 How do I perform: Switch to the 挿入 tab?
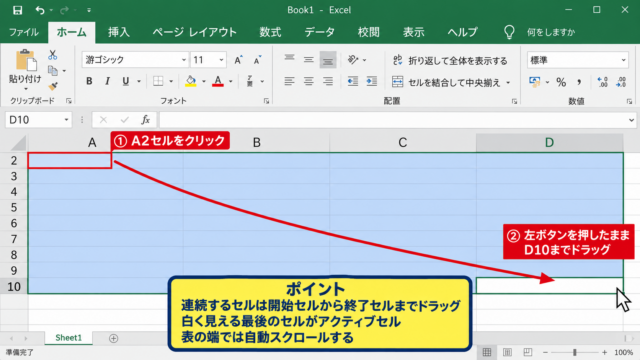(x=118, y=32)
